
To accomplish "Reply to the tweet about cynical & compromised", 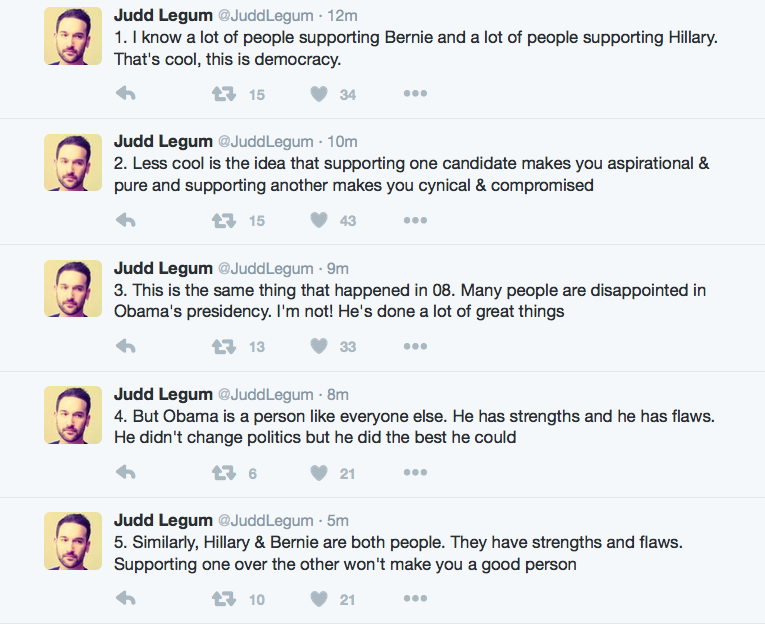I will [126, 220].
